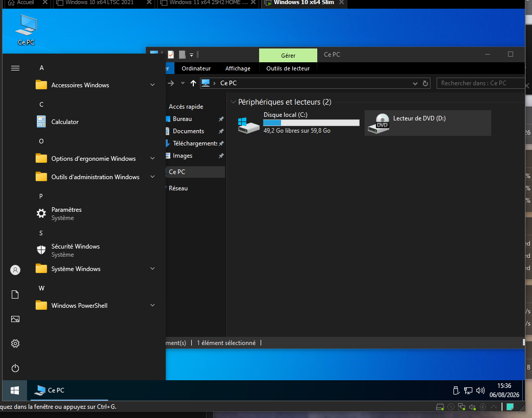Screen dimensions: 532x418
Task: Select Réseau in navigation pane
Action: click(x=178, y=188)
